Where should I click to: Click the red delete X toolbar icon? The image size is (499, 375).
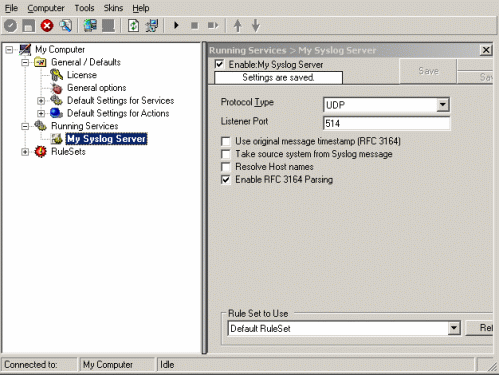tap(47, 26)
